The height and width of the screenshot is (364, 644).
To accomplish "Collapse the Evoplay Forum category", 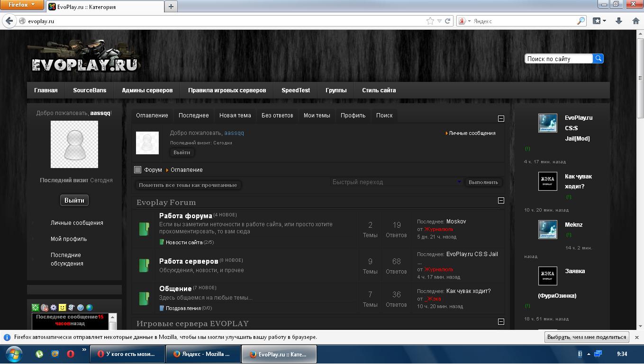I will [501, 201].
